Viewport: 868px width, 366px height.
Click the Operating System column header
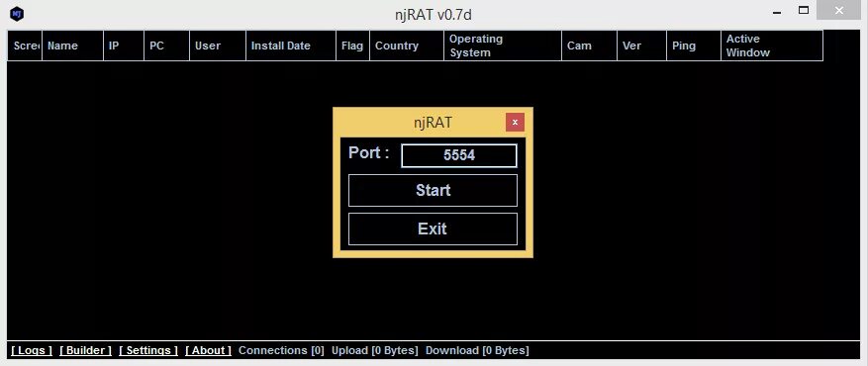[503, 46]
